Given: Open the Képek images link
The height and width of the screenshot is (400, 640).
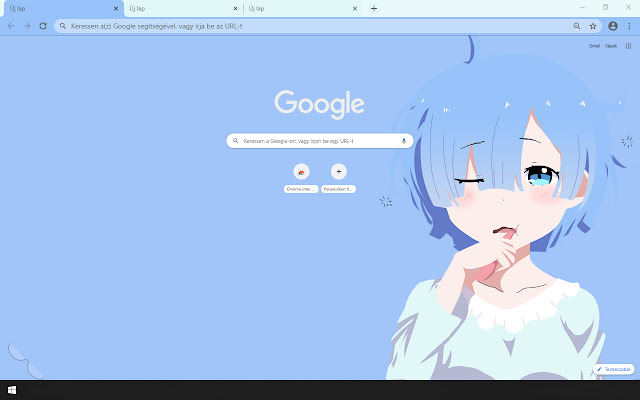Looking at the screenshot, I should [611, 46].
